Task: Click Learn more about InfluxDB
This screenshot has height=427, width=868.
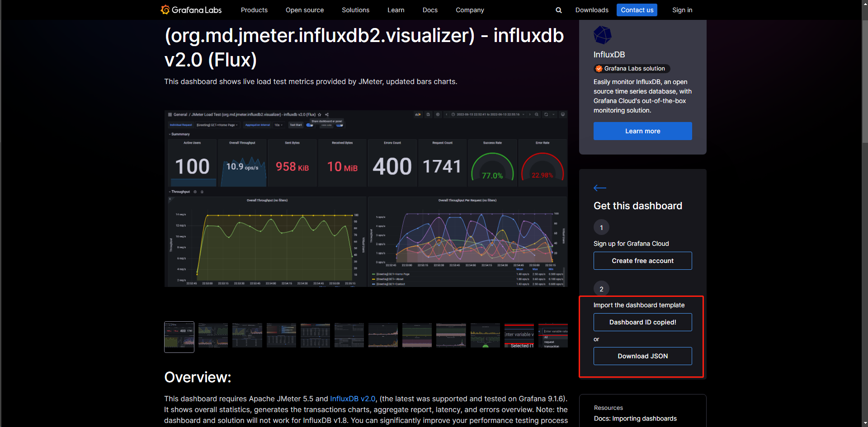Action: click(x=642, y=131)
